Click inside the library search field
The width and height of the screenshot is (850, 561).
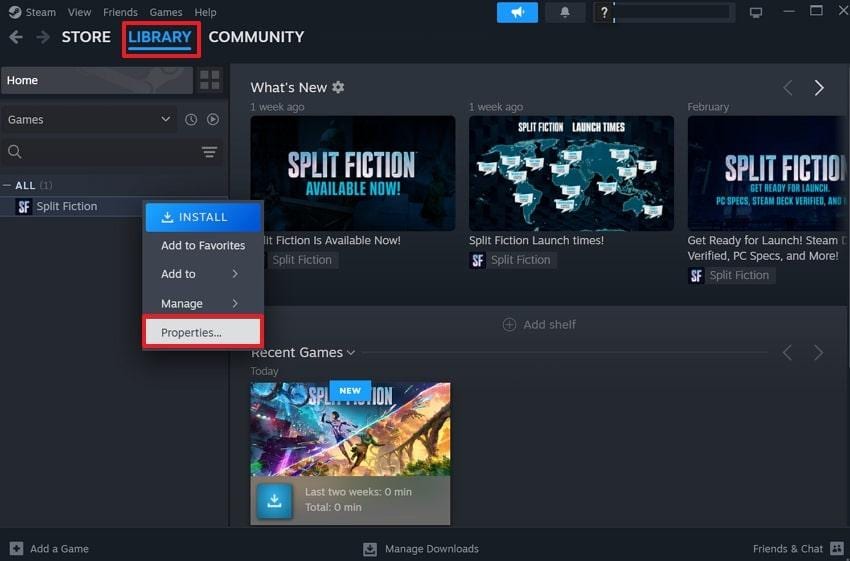tap(111, 152)
